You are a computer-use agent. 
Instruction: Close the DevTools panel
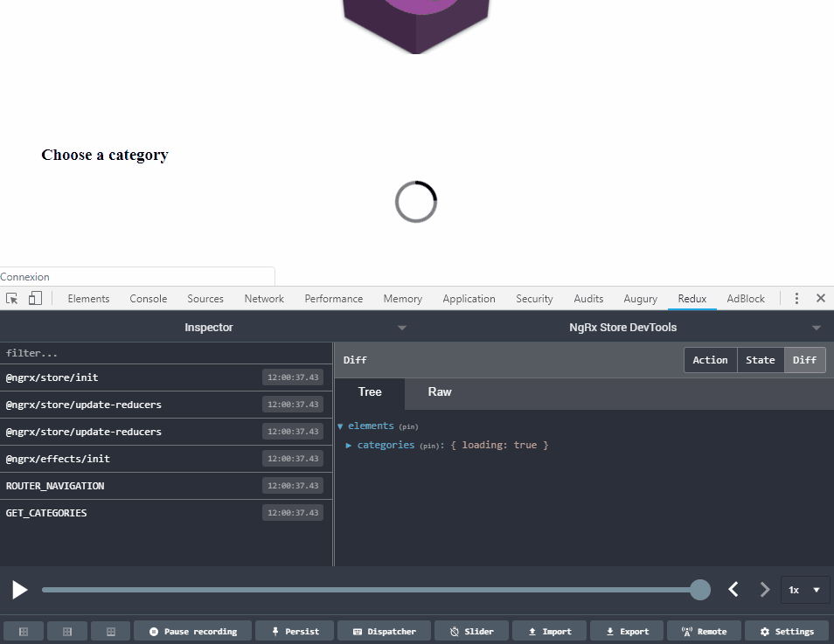coord(821,298)
